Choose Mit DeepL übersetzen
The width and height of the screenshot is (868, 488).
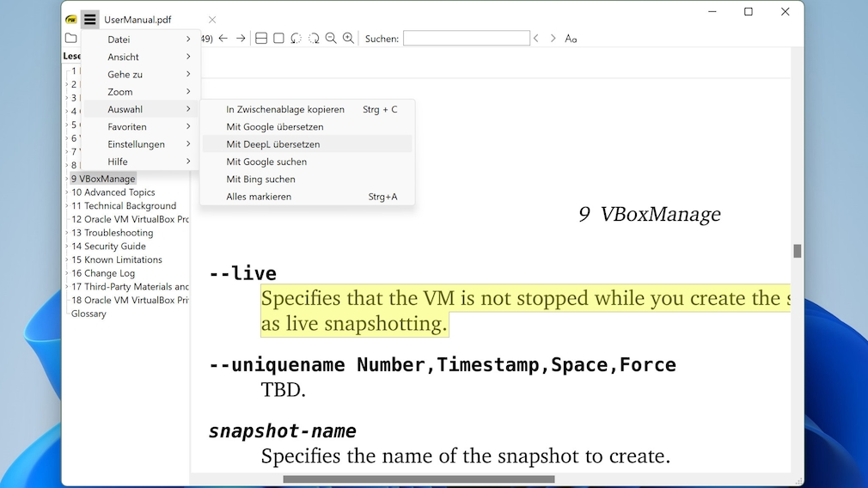pyautogui.click(x=307, y=144)
